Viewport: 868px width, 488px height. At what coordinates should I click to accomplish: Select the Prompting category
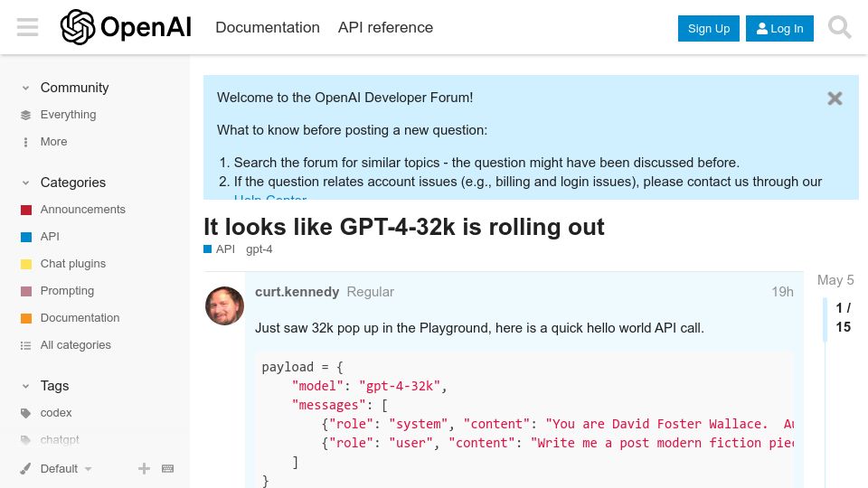[x=67, y=290]
